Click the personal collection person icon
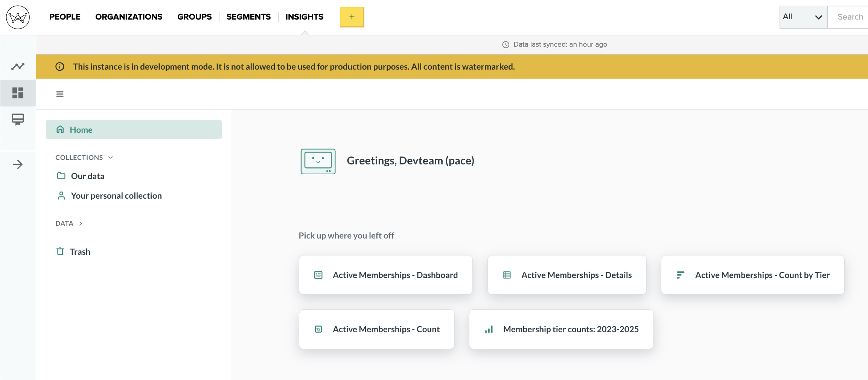Screen dimensions: 868x380 click(61, 196)
